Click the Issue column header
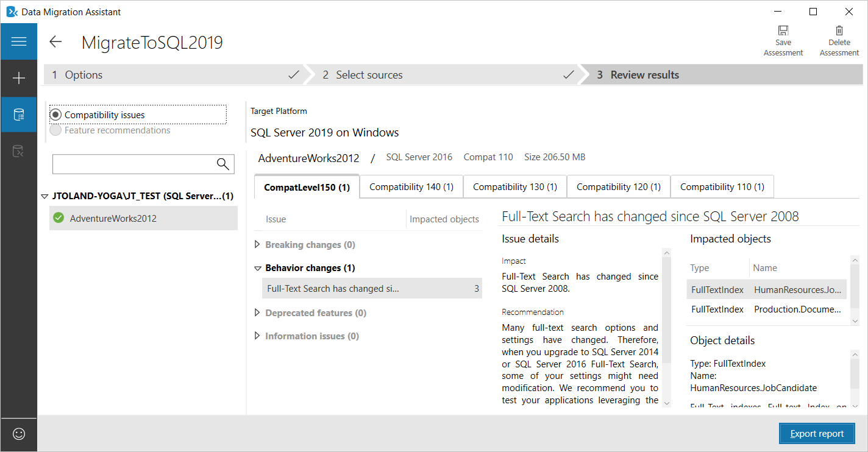 (276, 219)
